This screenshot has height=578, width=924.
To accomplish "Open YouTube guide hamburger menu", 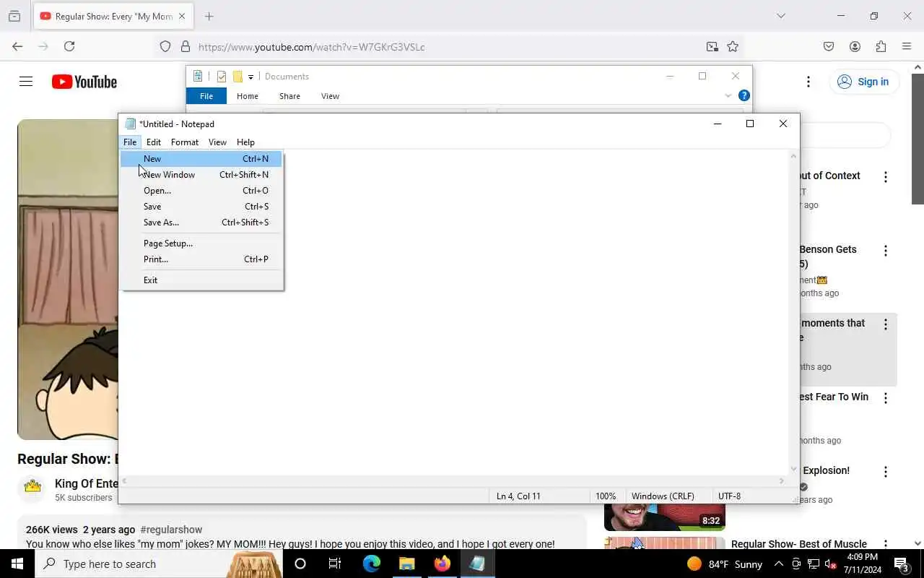I will point(26,82).
